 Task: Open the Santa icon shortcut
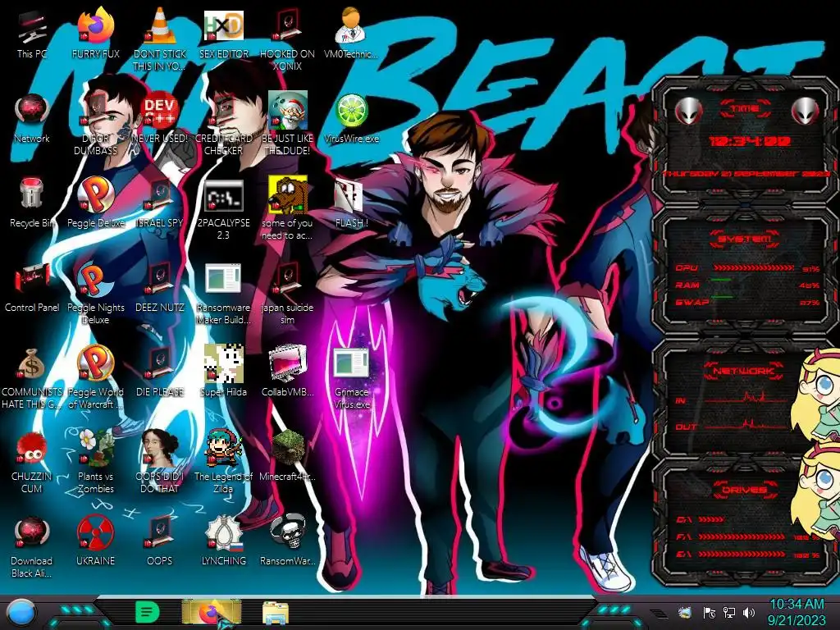pyautogui.click(x=287, y=123)
